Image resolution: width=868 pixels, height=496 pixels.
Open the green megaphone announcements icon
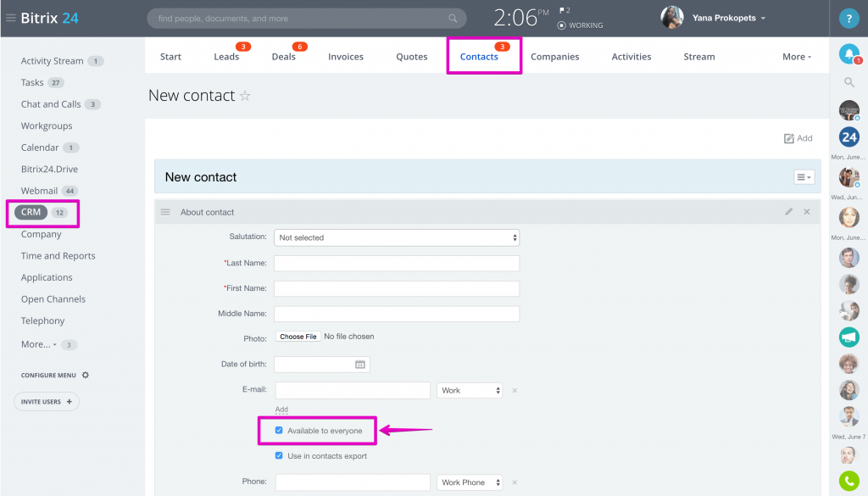coord(849,337)
